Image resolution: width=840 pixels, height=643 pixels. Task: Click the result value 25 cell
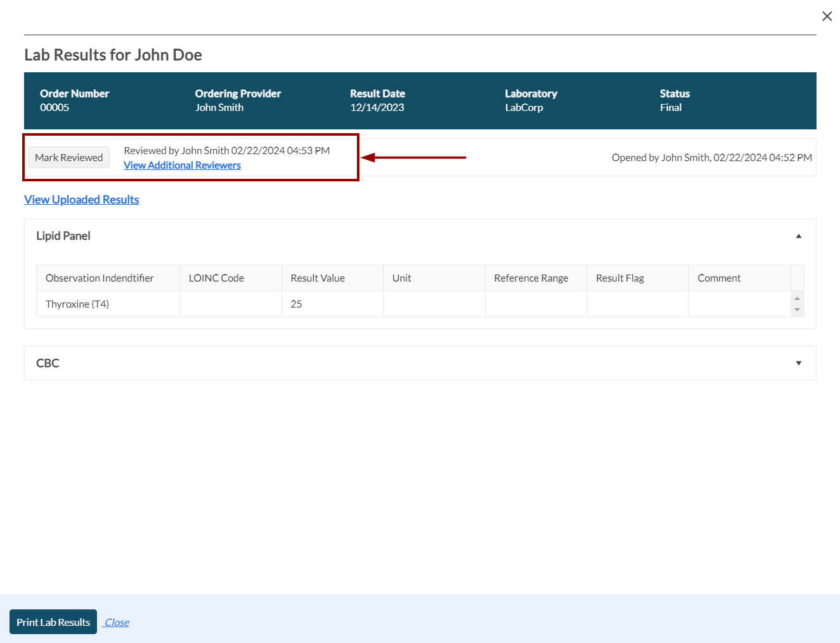point(296,304)
